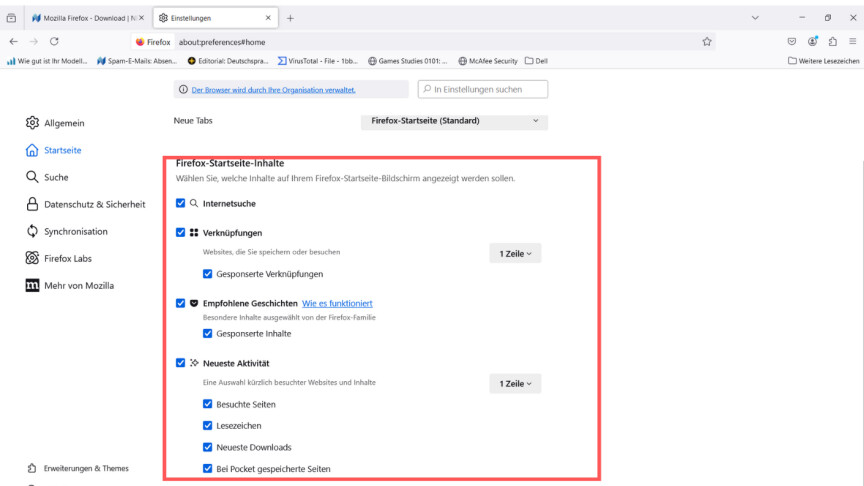The image size is (864, 486).
Task: Open the Dell bookmarks folder
Action: [536, 61]
